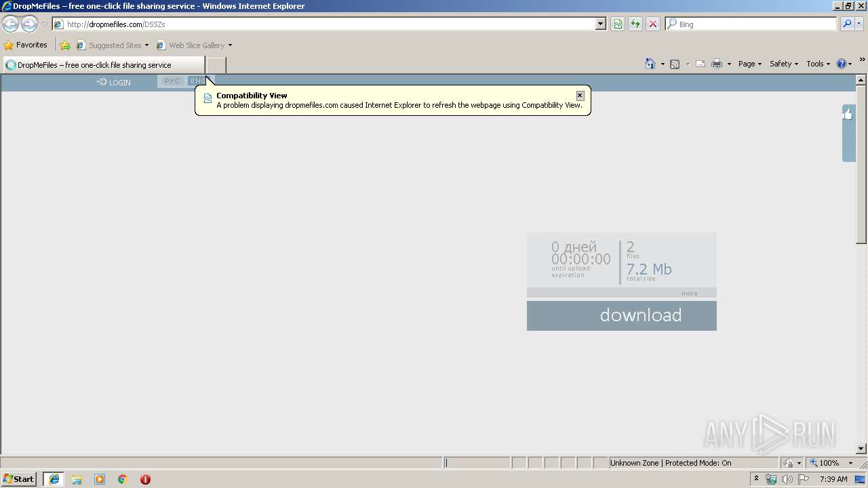Expand the Web Slice Gallery dropdown arrow
Screen dimensions: 868x488
pos(230,45)
